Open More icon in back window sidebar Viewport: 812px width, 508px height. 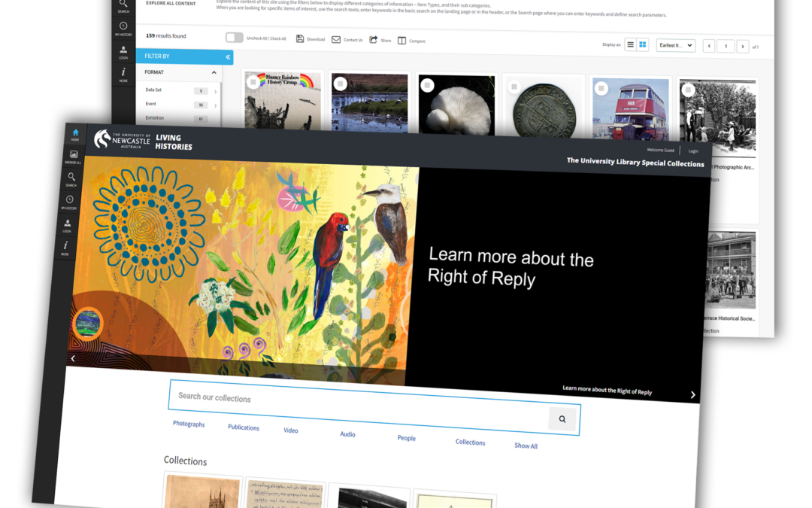[x=123, y=74]
